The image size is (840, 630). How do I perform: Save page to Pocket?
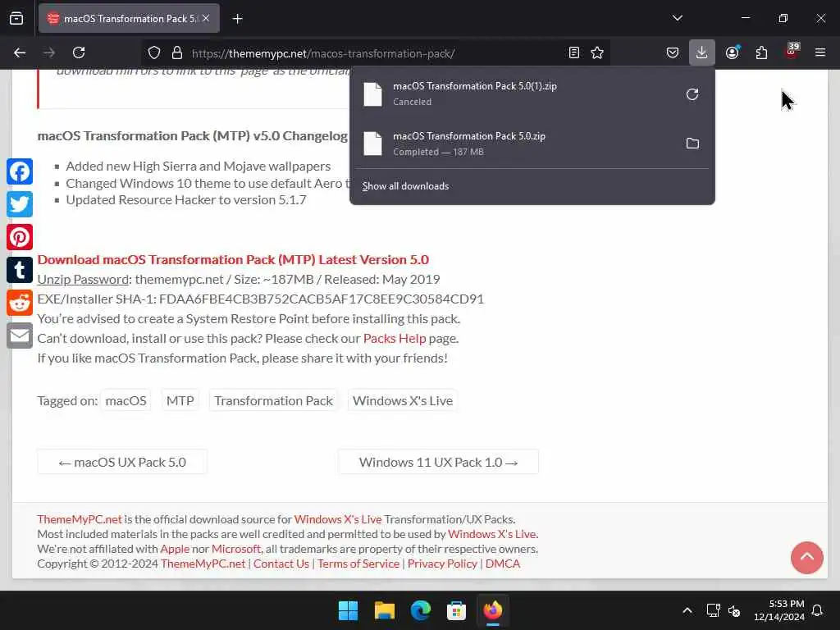pos(673,52)
